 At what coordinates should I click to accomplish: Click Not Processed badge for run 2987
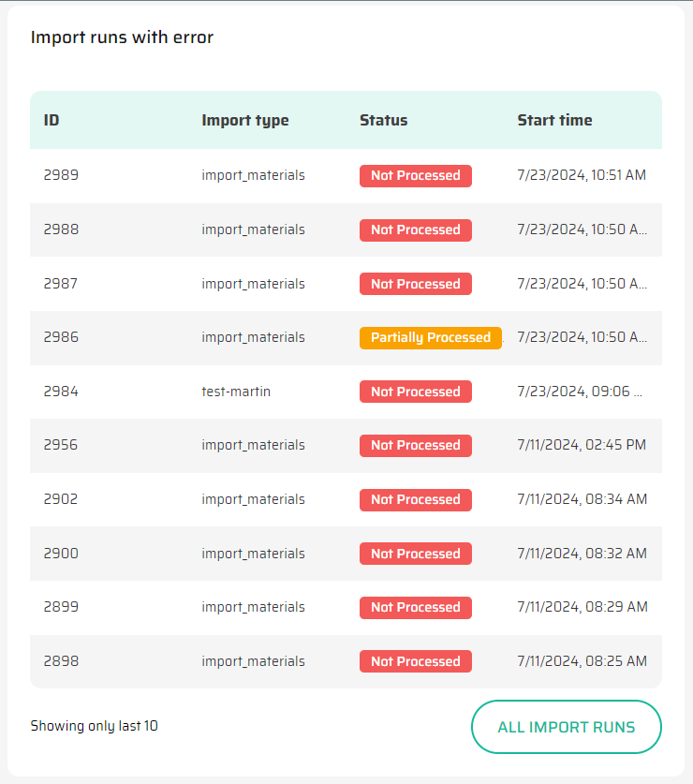(415, 284)
